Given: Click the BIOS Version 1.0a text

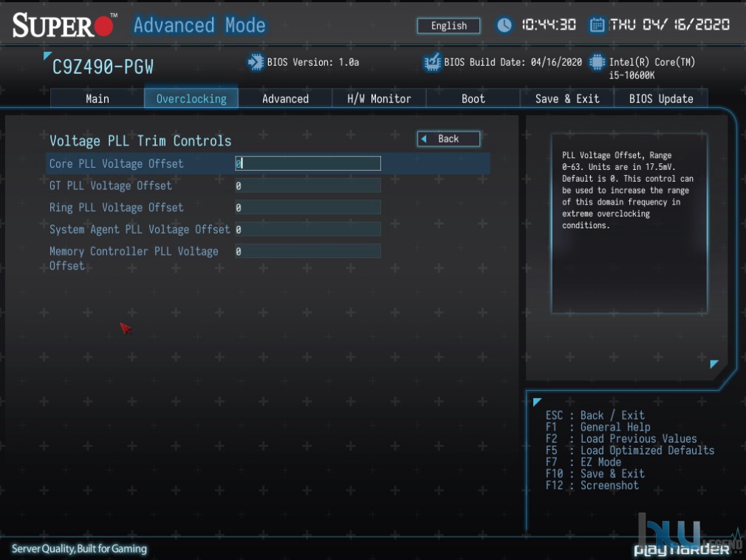Looking at the screenshot, I should [x=313, y=62].
